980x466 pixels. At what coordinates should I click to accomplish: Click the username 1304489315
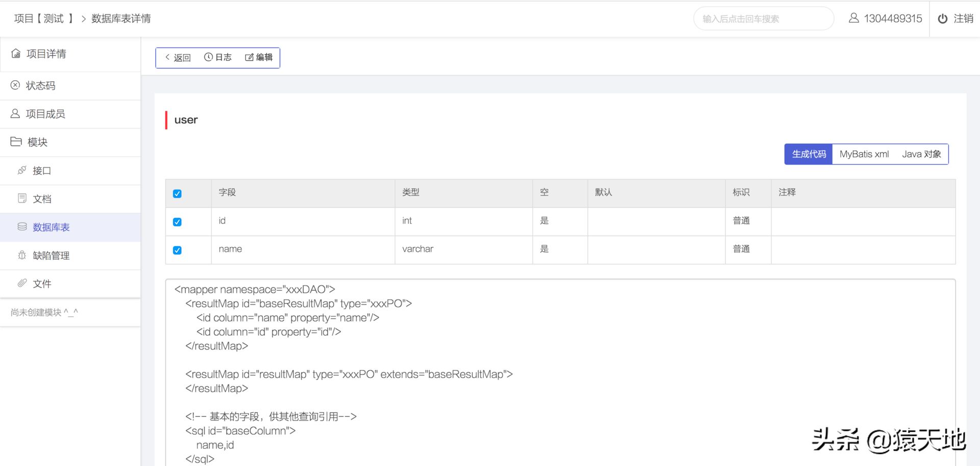(x=893, y=18)
